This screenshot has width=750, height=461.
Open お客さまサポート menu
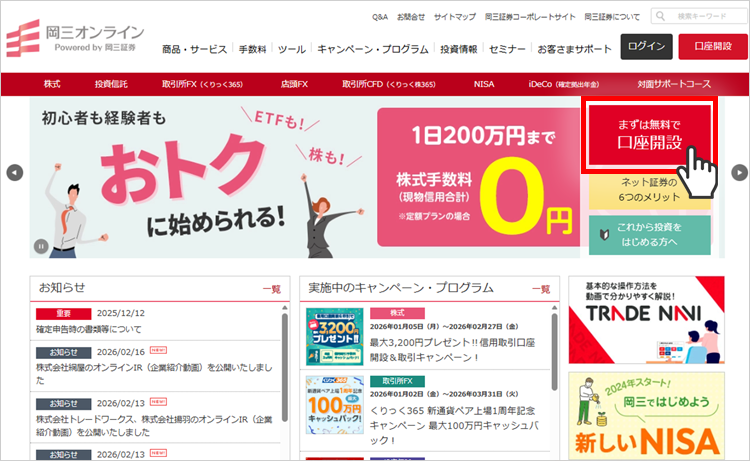[x=574, y=49]
